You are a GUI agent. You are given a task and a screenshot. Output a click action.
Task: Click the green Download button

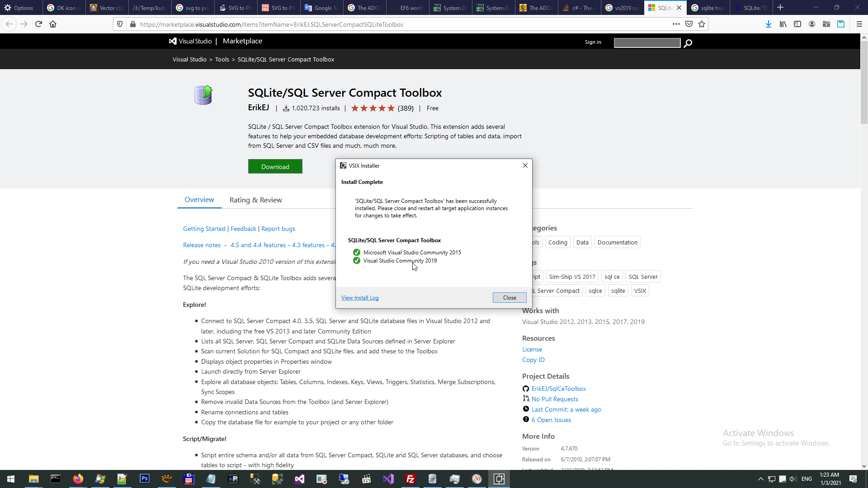(x=275, y=167)
